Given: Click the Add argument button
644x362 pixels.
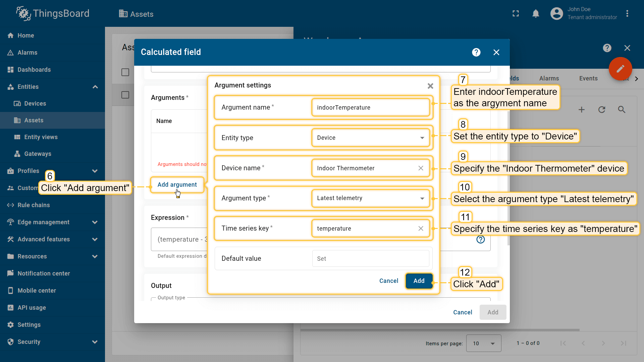Looking at the screenshot, I should click(x=177, y=185).
